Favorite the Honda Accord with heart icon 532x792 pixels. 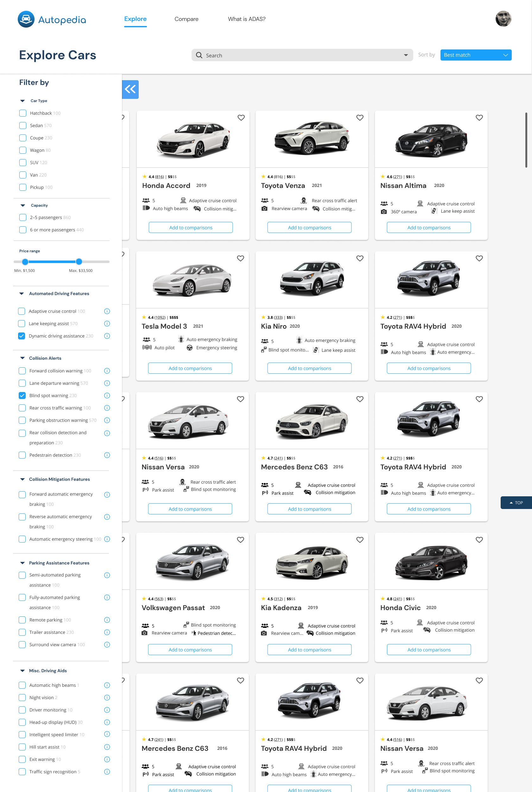pyautogui.click(x=241, y=118)
